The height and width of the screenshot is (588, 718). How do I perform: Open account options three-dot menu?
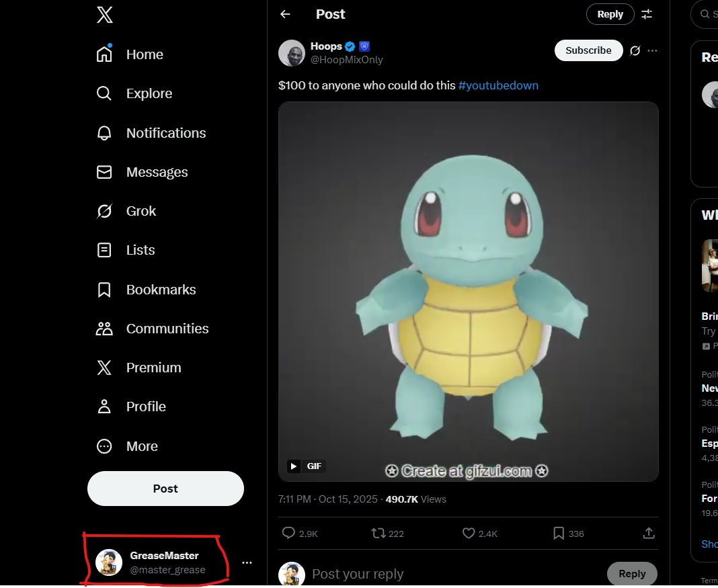tap(247, 562)
